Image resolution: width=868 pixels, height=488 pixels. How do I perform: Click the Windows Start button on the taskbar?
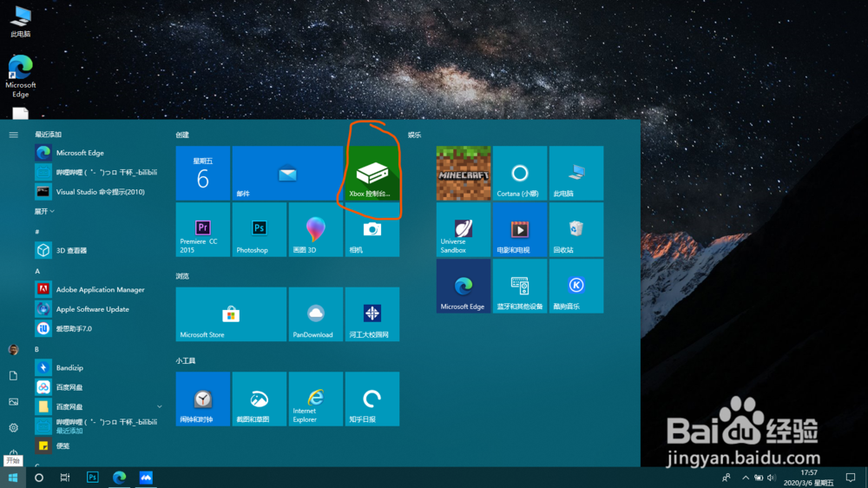(13, 478)
